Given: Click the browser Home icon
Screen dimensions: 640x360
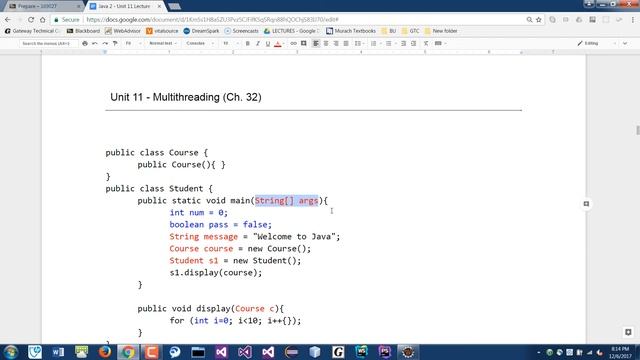Looking at the screenshot, I should [x=42, y=20].
